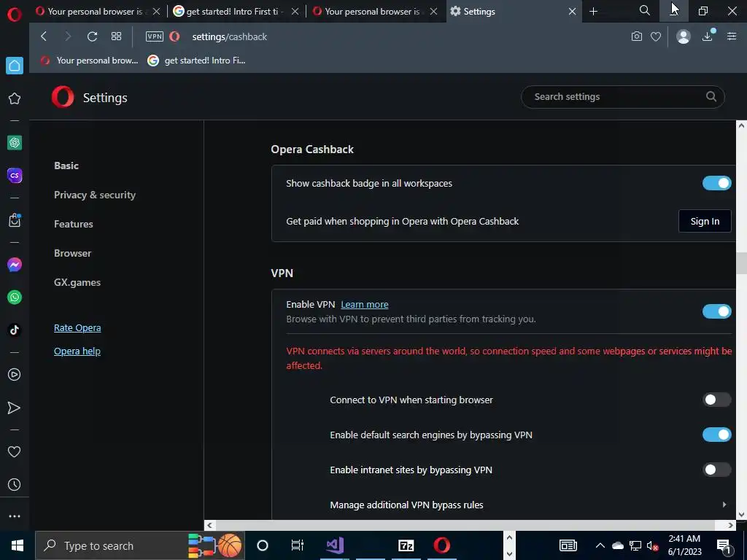Go back with the back arrow
This screenshot has width=747, height=560.
click(x=44, y=36)
